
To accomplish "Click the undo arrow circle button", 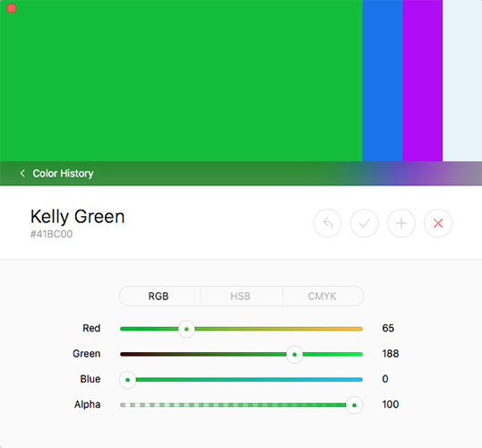I will (327, 223).
